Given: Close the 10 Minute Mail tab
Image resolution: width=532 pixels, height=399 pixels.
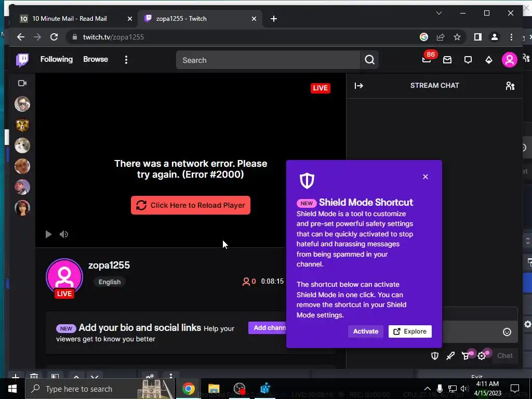Looking at the screenshot, I should pos(129,19).
